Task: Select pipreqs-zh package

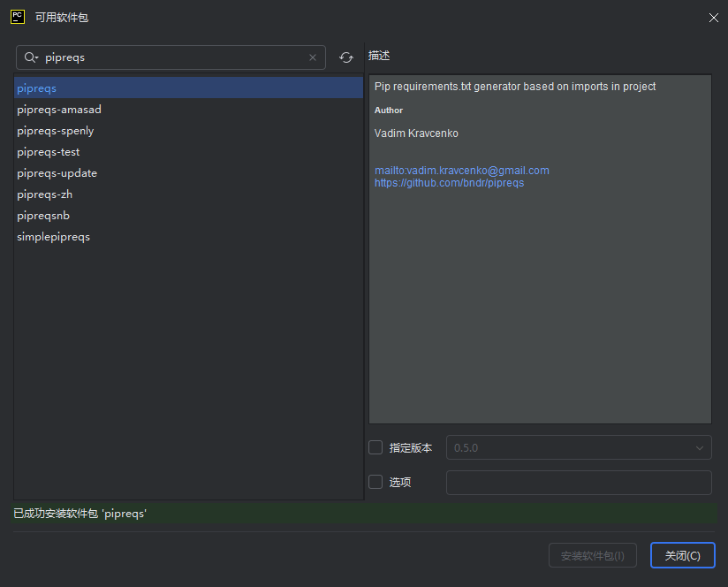Action: coord(188,194)
